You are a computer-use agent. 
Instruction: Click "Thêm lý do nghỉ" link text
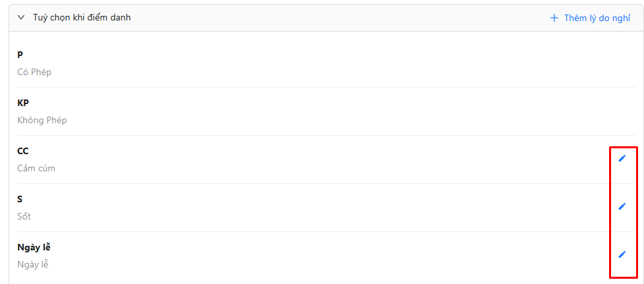coord(597,18)
